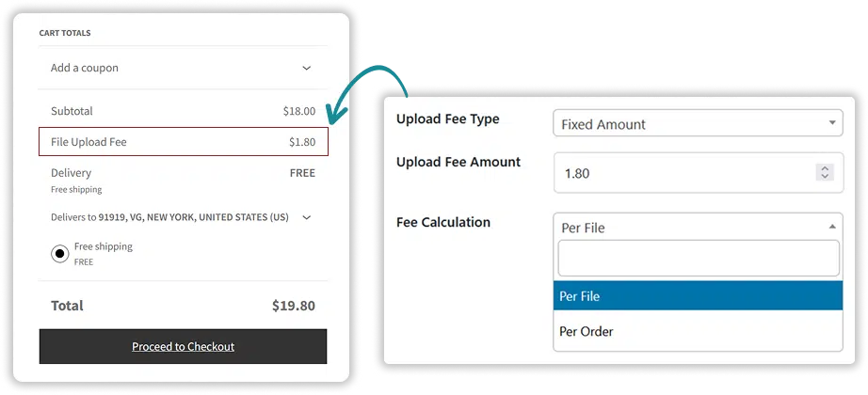Select the Free shipping radio button
Screen dimensions: 868x395
point(60,253)
